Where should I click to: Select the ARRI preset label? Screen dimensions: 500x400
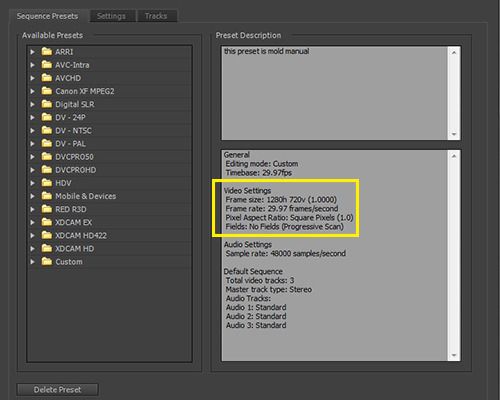[64, 52]
